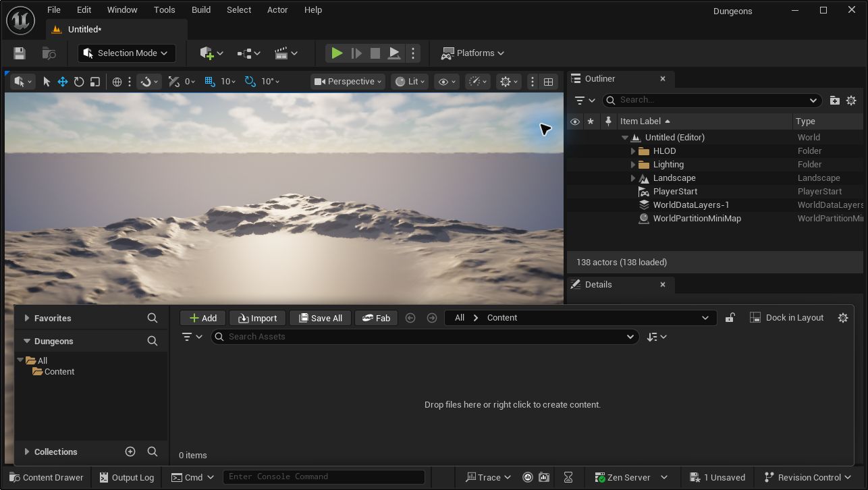Click the Search Assets field
Image resolution: width=868 pixels, height=490 pixels.
click(425, 337)
